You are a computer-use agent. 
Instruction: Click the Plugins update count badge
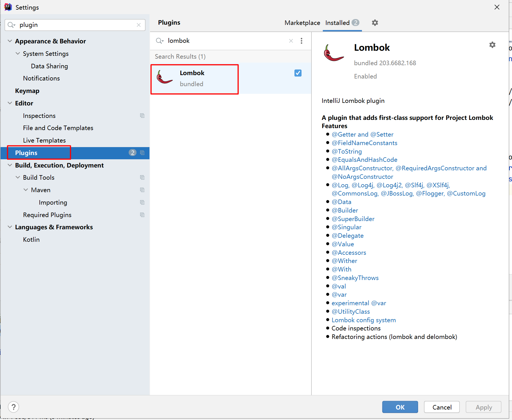click(132, 153)
